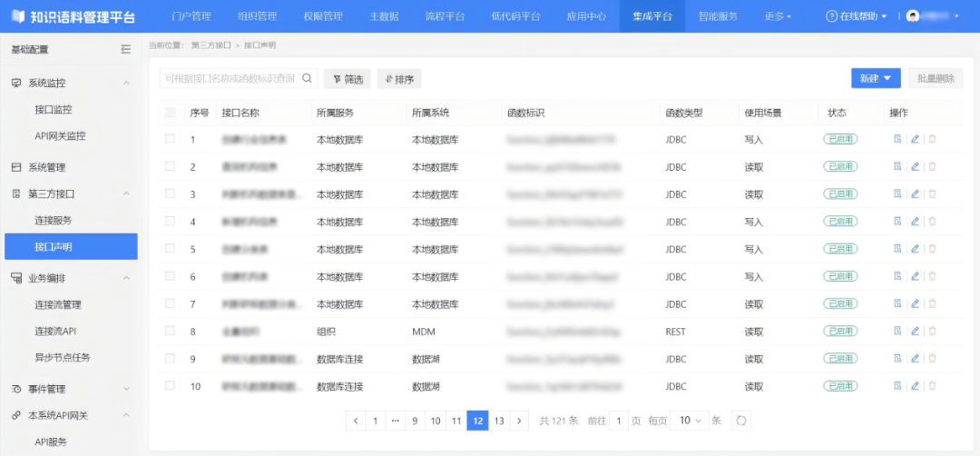Viewport: 980px width, 456px height.
Task: Open 在线帮助 help menu
Action: (x=857, y=16)
